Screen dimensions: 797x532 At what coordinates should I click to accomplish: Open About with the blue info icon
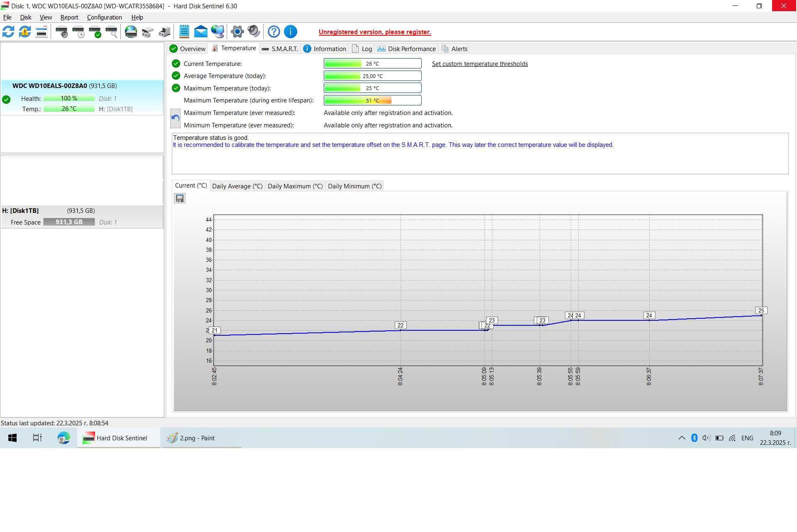[x=291, y=32]
